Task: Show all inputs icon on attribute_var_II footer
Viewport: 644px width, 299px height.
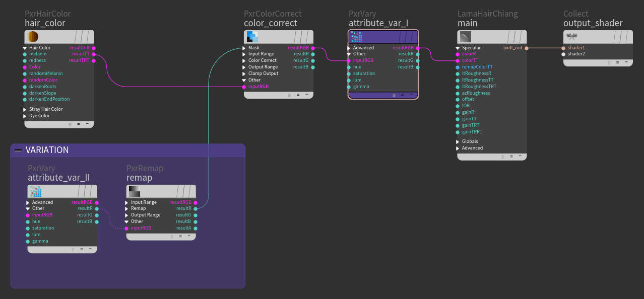Action: [74, 249]
